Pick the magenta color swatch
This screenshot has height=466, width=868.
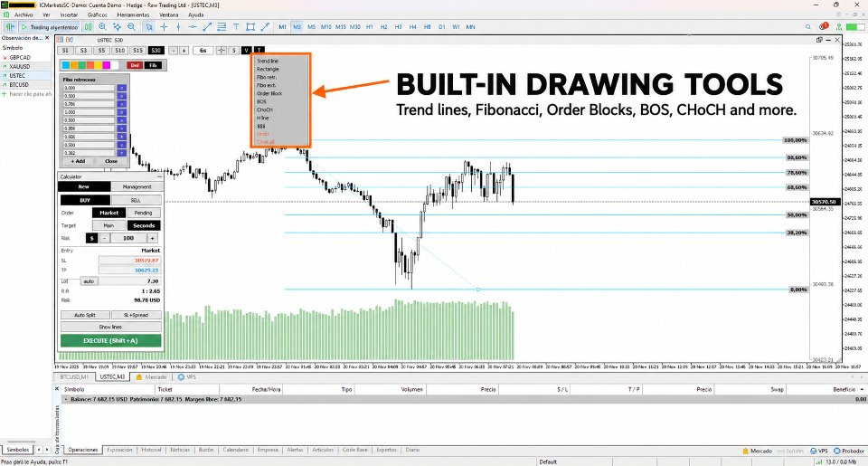coord(107,65)
